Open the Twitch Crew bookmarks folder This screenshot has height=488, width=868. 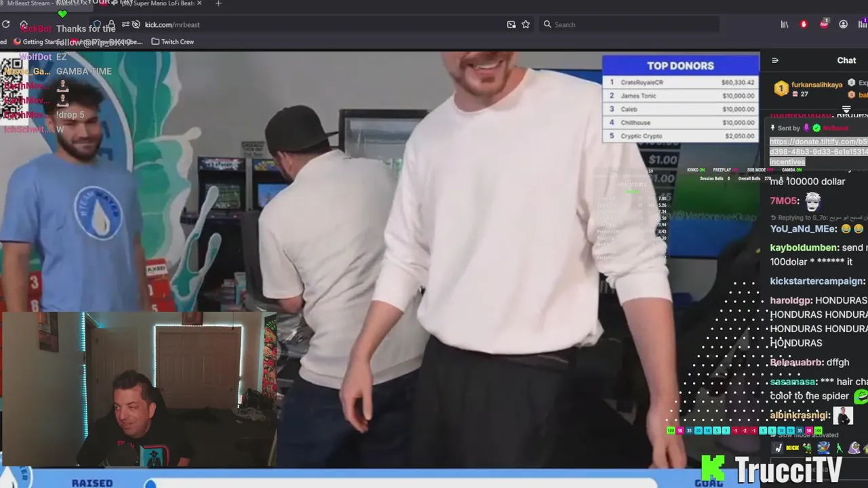[173, 41]
